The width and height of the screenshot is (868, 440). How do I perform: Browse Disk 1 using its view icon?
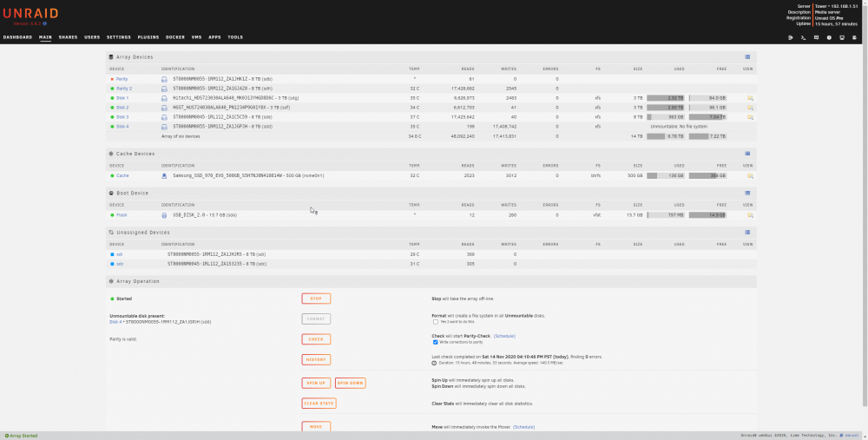[750, 98]
